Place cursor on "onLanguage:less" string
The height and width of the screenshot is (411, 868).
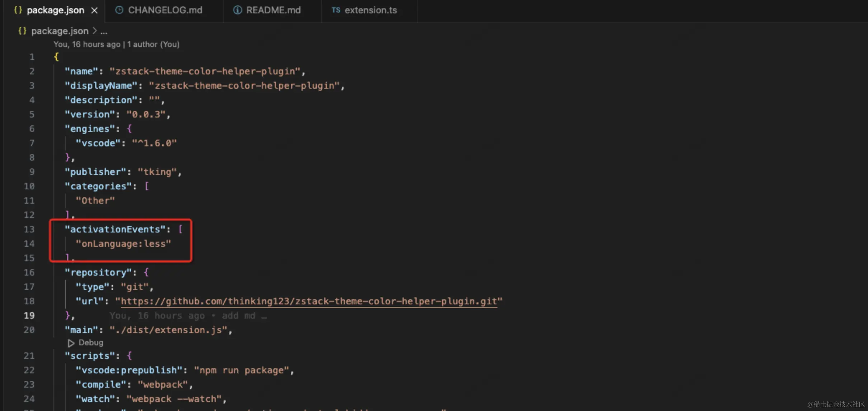click(123, 244)
